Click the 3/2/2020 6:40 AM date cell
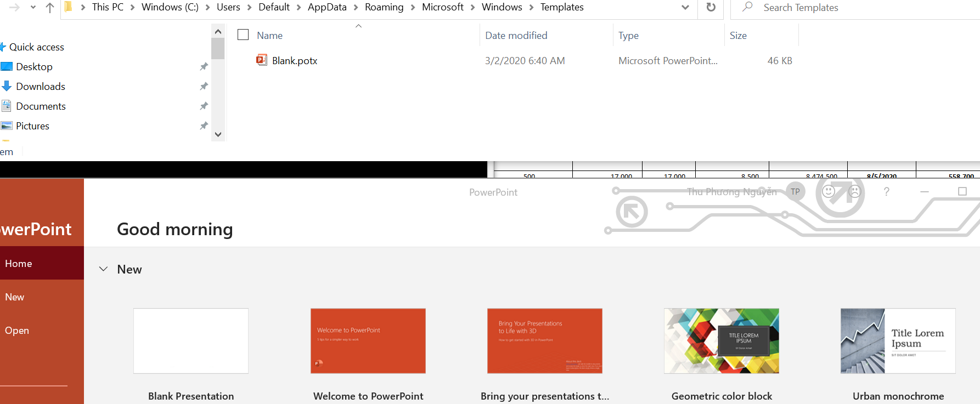Screen dimensions: 980x404 525,61
